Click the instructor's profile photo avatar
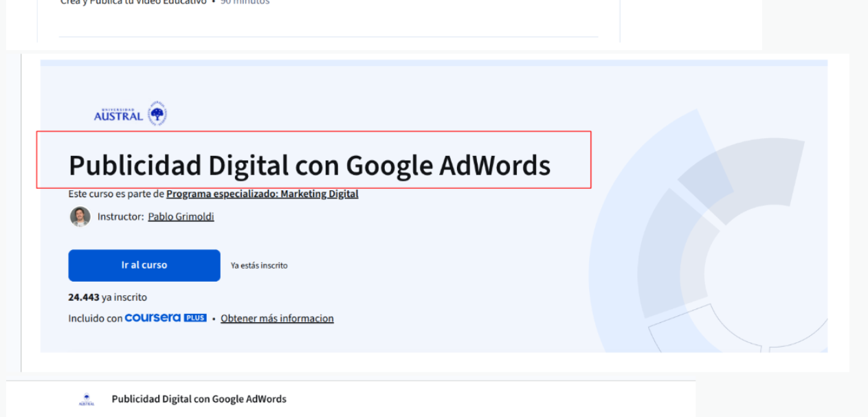Image resolution: width=868 pixels, height=417 pixels. click(80, 216)
